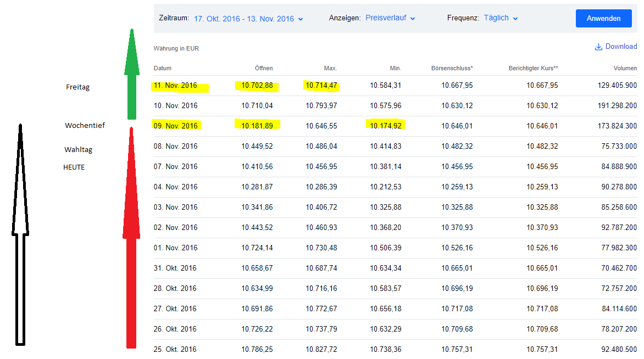Select the highlighted 11. Nov. 2016 date
The height and width of the screenshot is (359, 644).
coord(175,86)
